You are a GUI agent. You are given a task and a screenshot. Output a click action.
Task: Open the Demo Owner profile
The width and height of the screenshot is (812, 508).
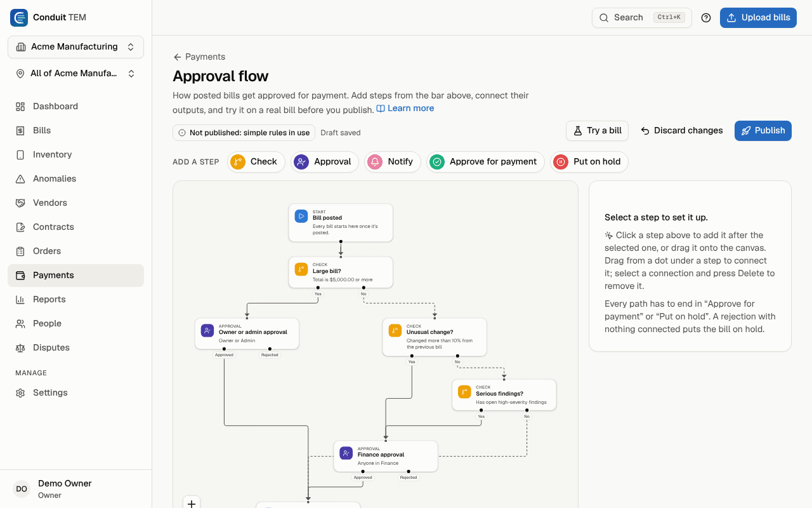coord(75,489)
